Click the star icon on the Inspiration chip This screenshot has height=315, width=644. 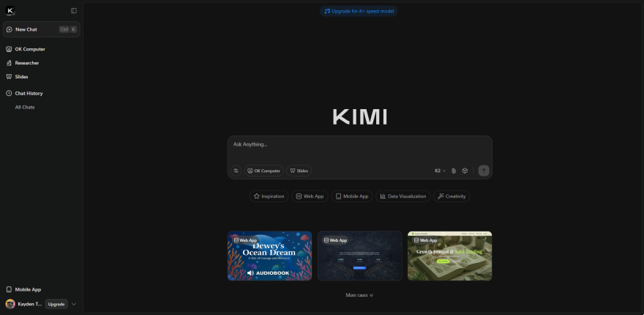[257, 196]
